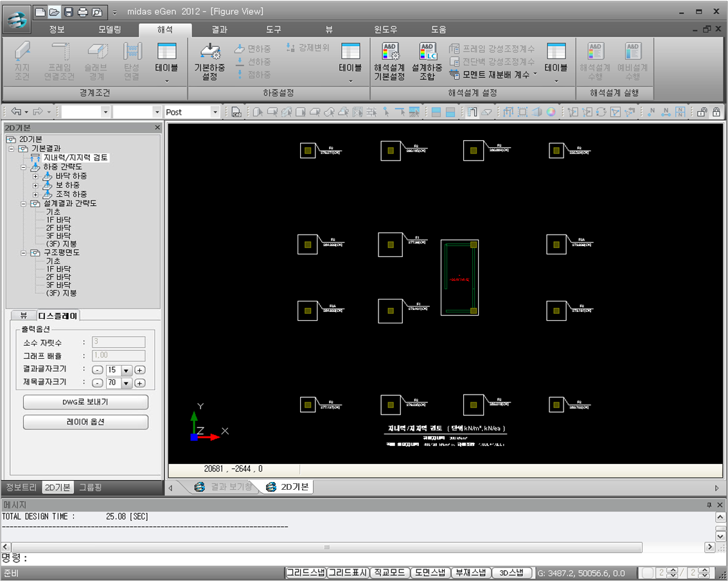Screen dimensions: 728x581
Task: Click the 해석설계 기본설정 ribbon icon
Action: point(389,62)
